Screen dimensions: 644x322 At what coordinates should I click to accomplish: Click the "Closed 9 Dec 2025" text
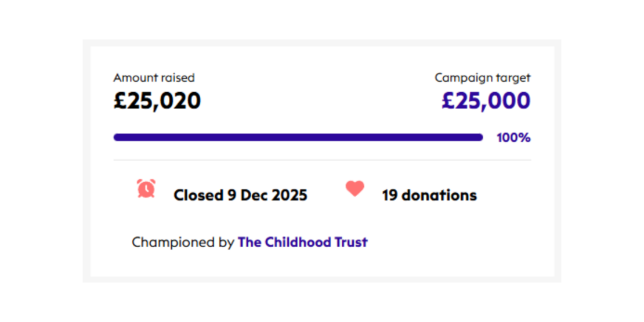click(x=240, y=195)
